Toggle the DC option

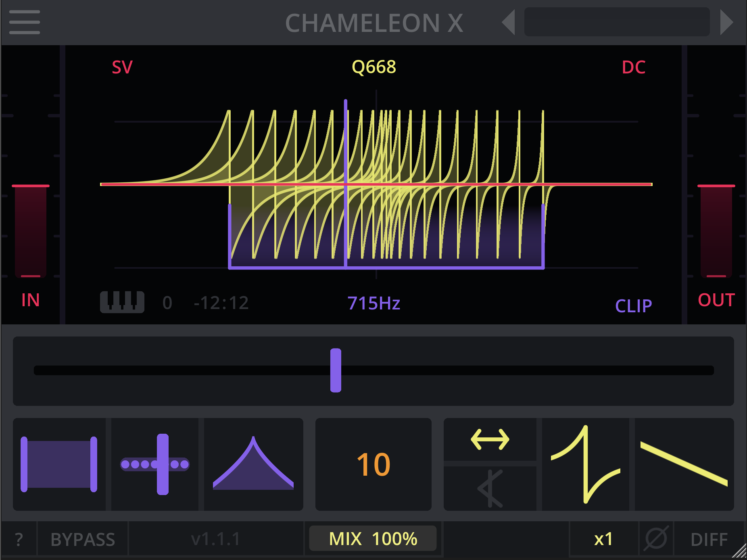pyautogui.click(x=634, y=67)
